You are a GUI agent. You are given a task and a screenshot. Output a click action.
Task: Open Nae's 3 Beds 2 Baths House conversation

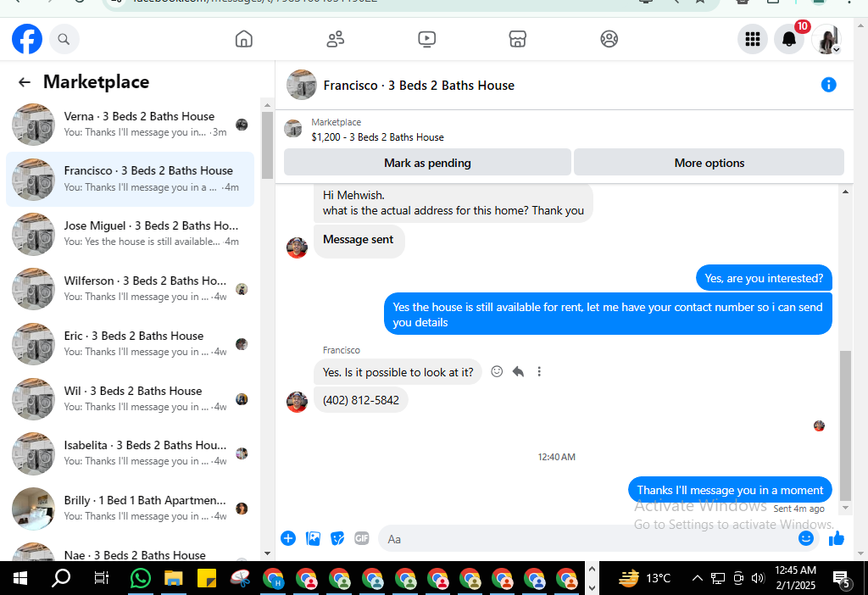(130, 551)
